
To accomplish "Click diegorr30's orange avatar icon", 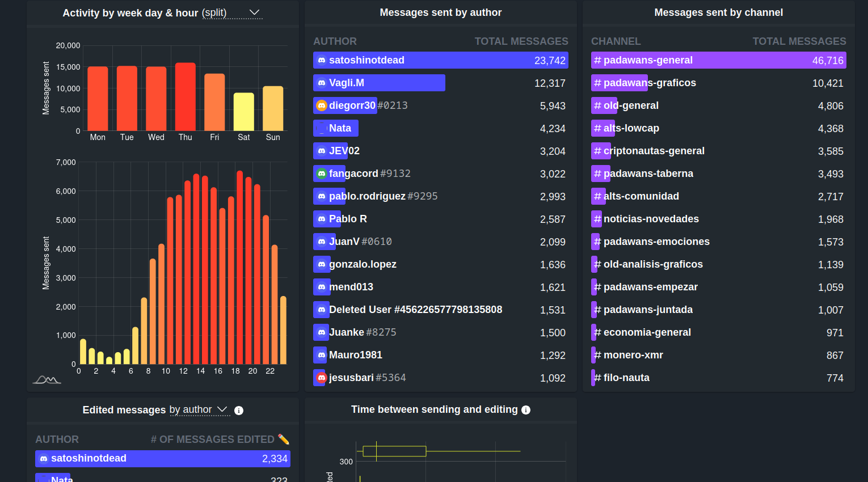I will coord(322,105).
